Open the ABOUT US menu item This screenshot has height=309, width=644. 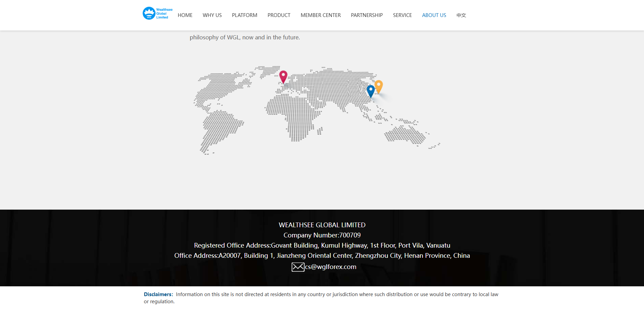coord(434,15)
